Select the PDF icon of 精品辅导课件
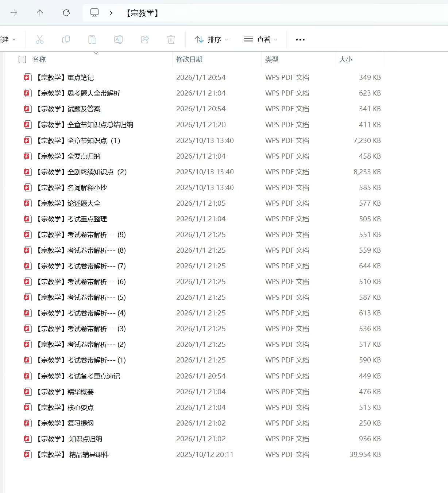The image size is (448, 493). [27, 454]
